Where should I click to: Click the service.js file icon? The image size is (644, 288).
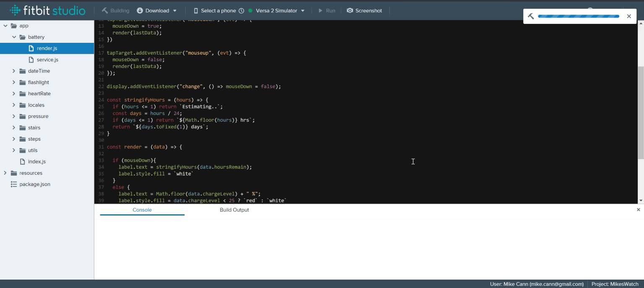(x=31, y=60)
